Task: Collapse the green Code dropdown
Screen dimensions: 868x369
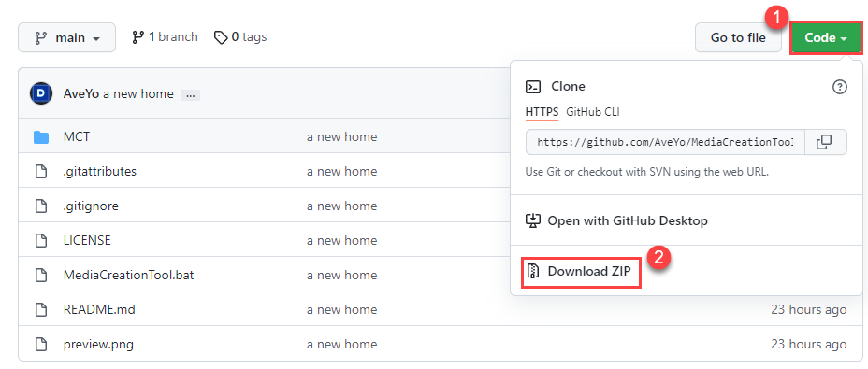Action: pos(826,37)
